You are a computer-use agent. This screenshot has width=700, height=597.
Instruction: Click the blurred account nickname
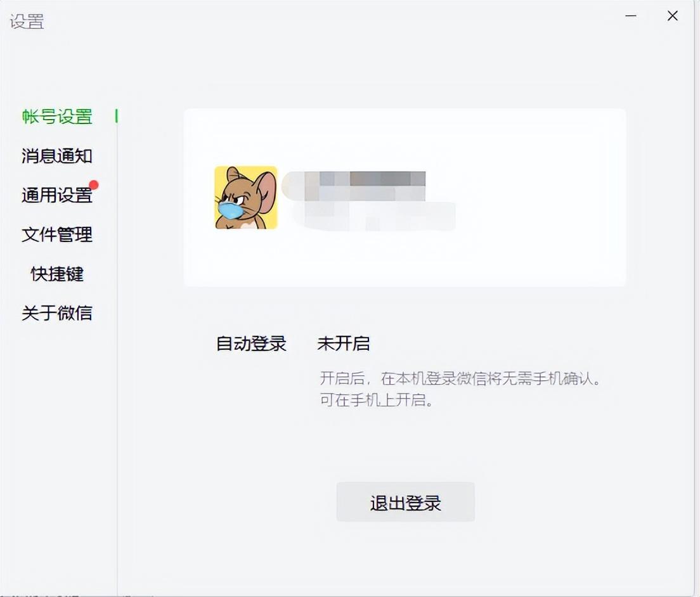354,185
